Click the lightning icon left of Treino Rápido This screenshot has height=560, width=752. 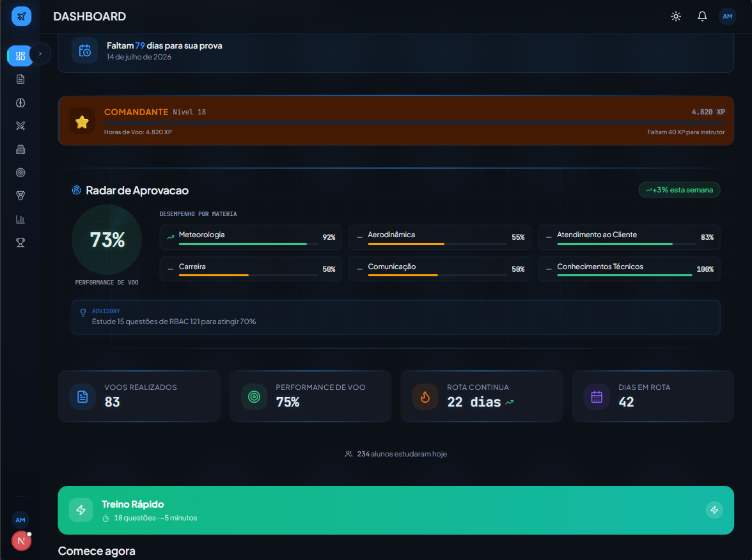tap(81, 510)
